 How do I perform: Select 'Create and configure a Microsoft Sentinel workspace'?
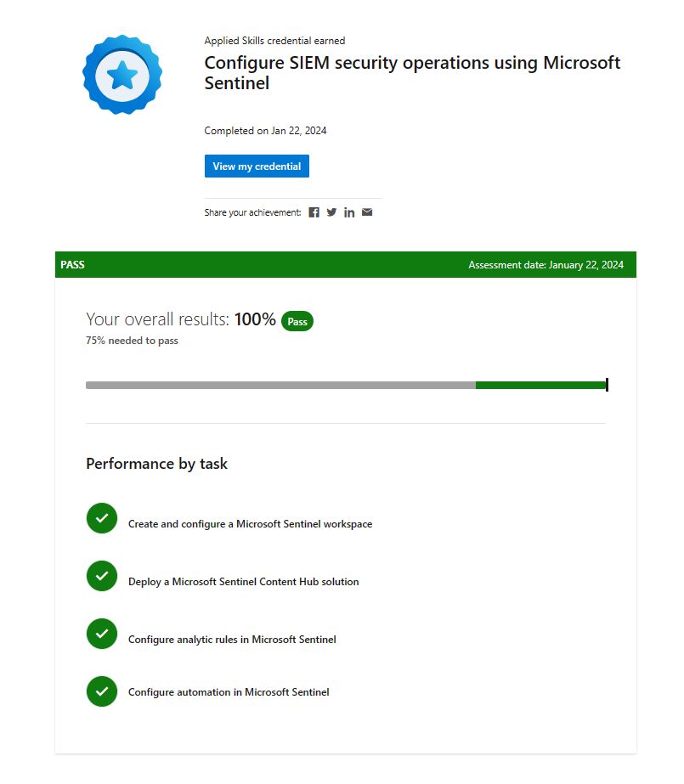pyautogui.click(x=250, y=524)
